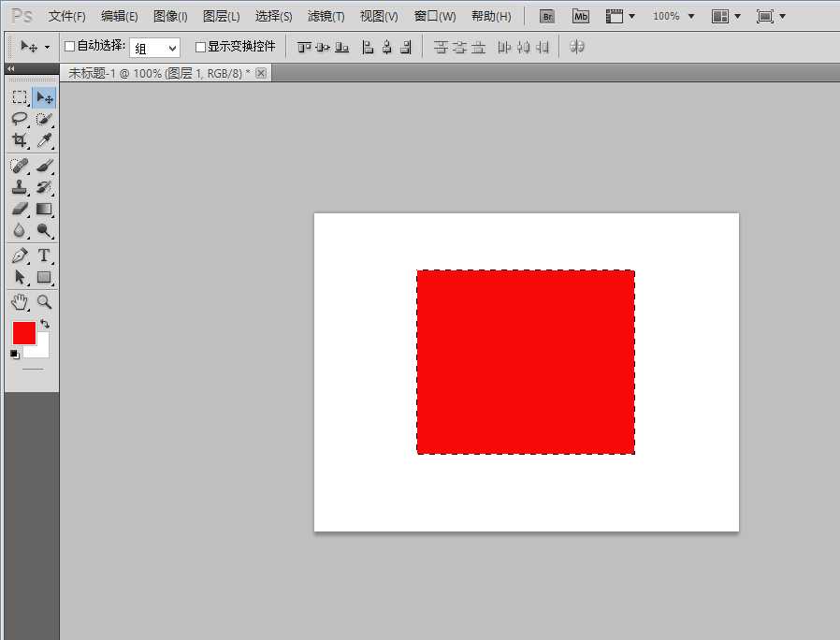Screen dimensions: 840x640
Task: Select the Hand tool
Action: pos(19,301)
